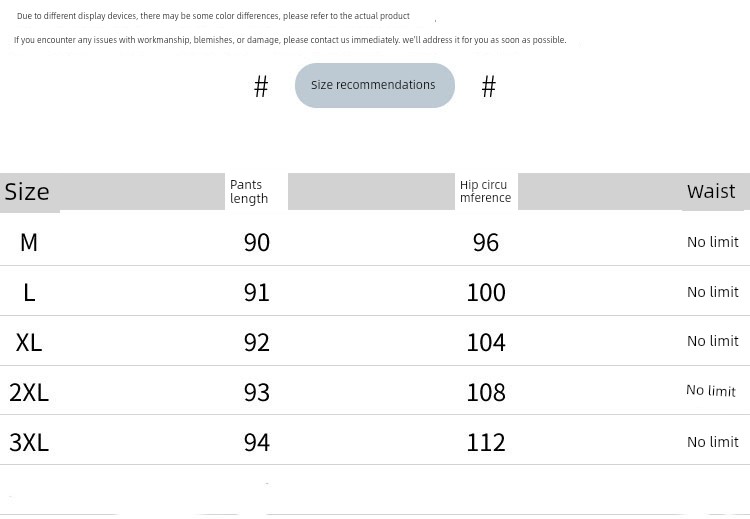Select the Waist column header

tap(711, 191)
